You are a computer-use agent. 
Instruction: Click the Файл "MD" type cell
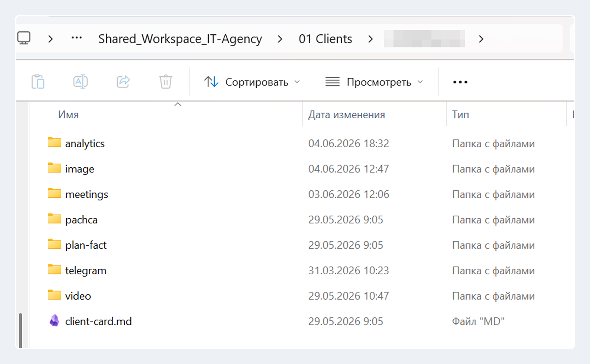click(478, 322)
